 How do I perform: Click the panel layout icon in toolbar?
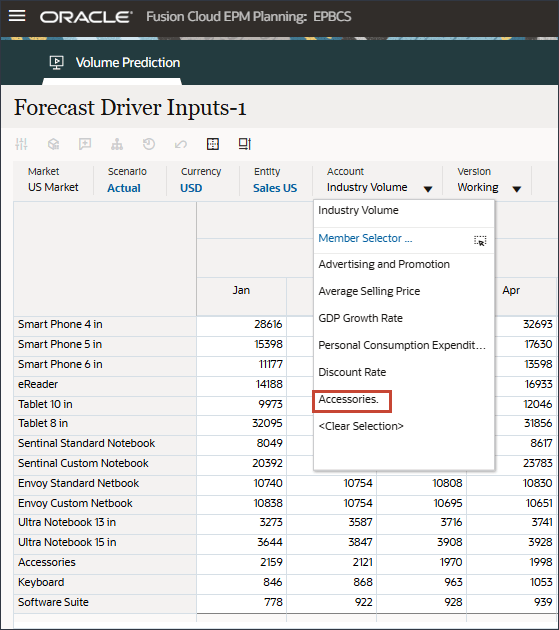(245, 144)
